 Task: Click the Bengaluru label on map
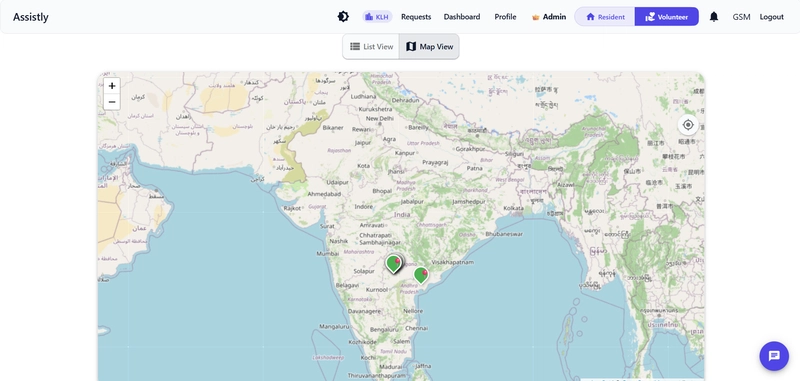point(385,330)
